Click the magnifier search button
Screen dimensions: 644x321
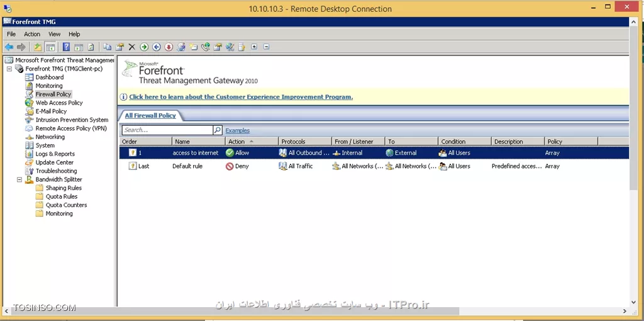(218, 130)
